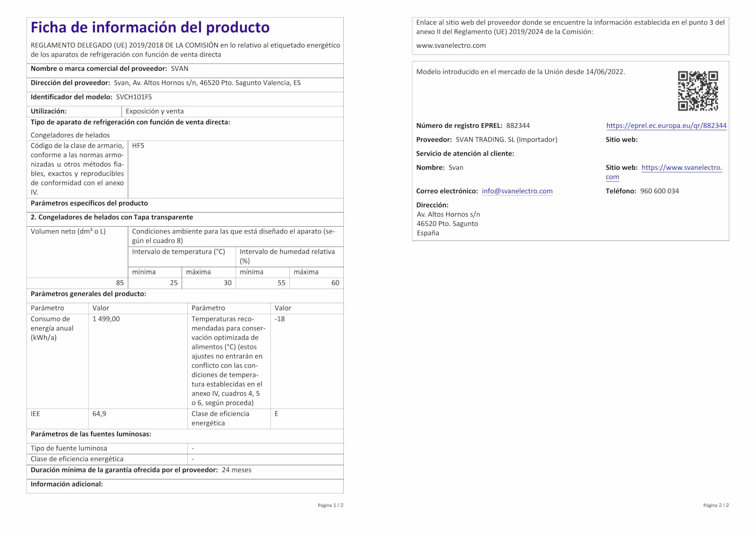This screenshot has height=534, width=756.
Task: Click the "Parámetros específicos del producto" heading
Action: click(x=89, y=203)
